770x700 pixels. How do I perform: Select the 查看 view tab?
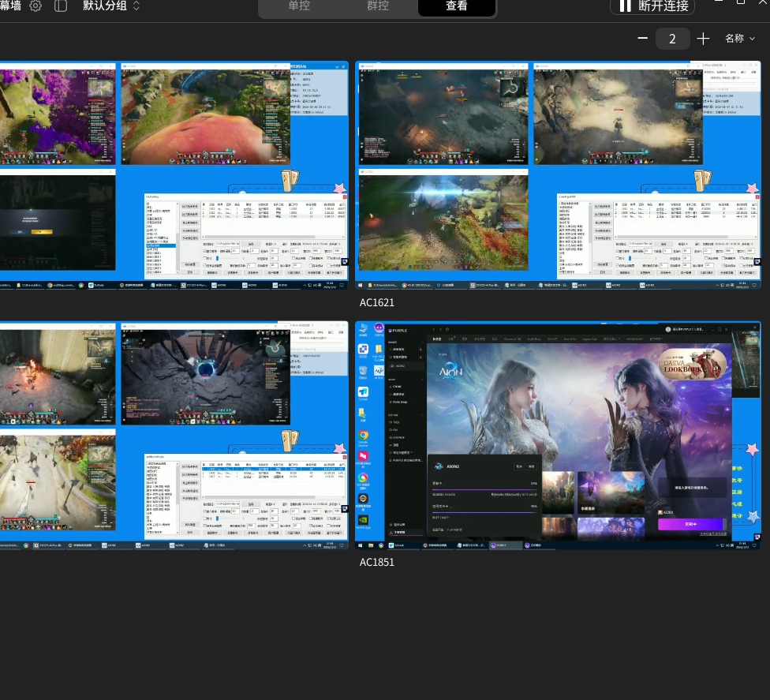(x=457, y=6)
